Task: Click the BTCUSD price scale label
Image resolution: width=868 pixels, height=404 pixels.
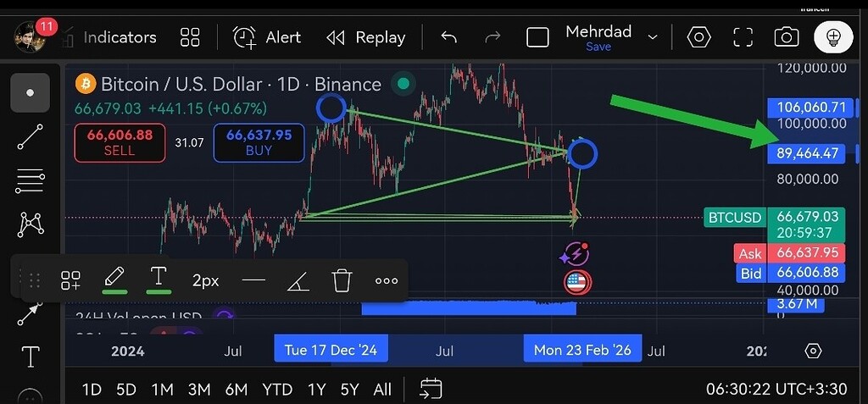Action: tap(734, 218)
